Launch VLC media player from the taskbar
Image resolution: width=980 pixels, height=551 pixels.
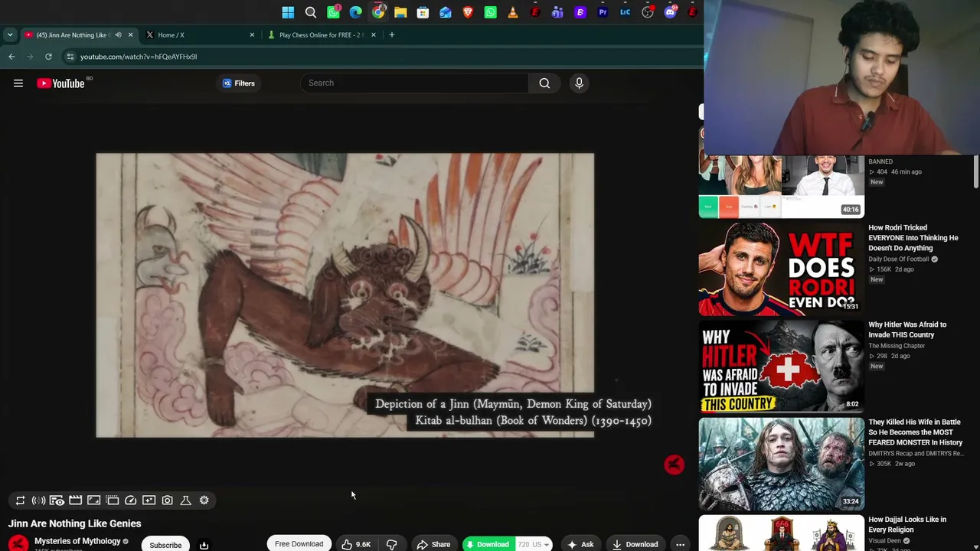(x=513, y=12)
